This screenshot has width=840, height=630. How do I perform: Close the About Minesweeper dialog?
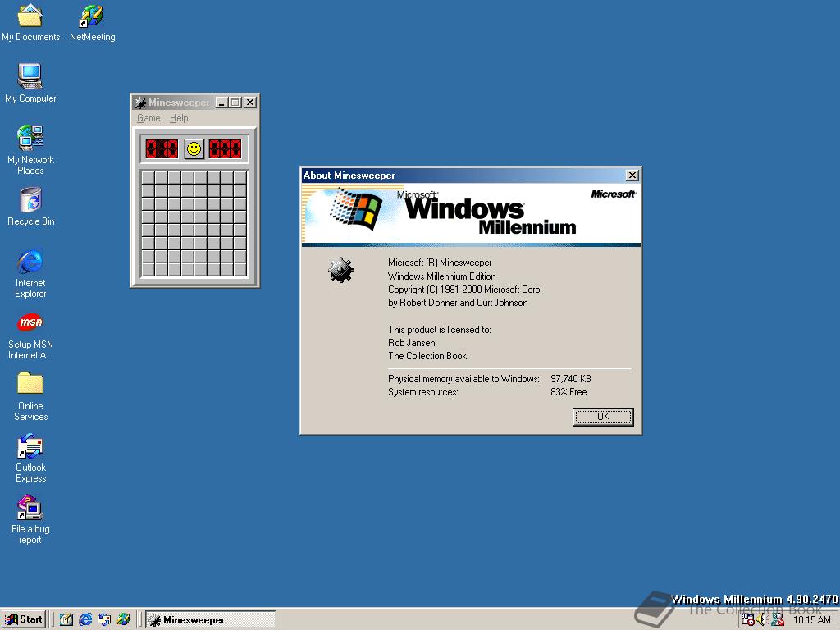(632, 176)
